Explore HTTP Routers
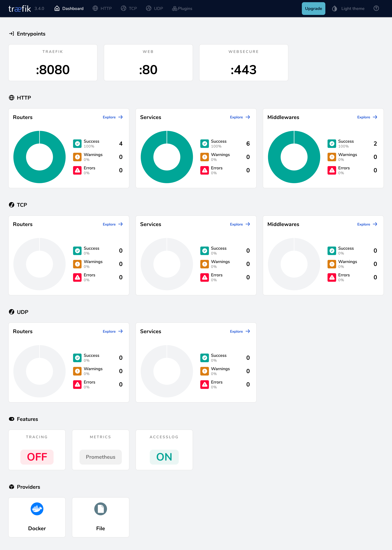Screen dimensions: 392x550 pos(112,117)
